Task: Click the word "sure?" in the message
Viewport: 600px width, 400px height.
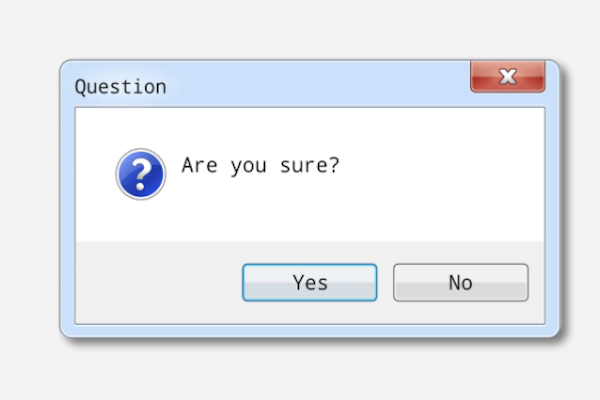Action: pyautogui.click(x=310, y=166)
